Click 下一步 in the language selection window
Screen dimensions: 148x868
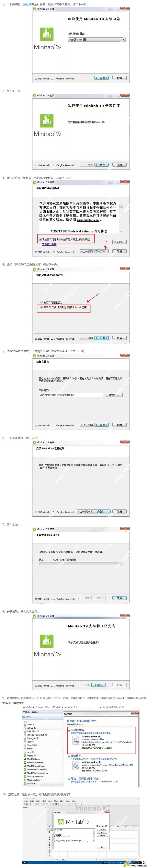tap(101, 78)
